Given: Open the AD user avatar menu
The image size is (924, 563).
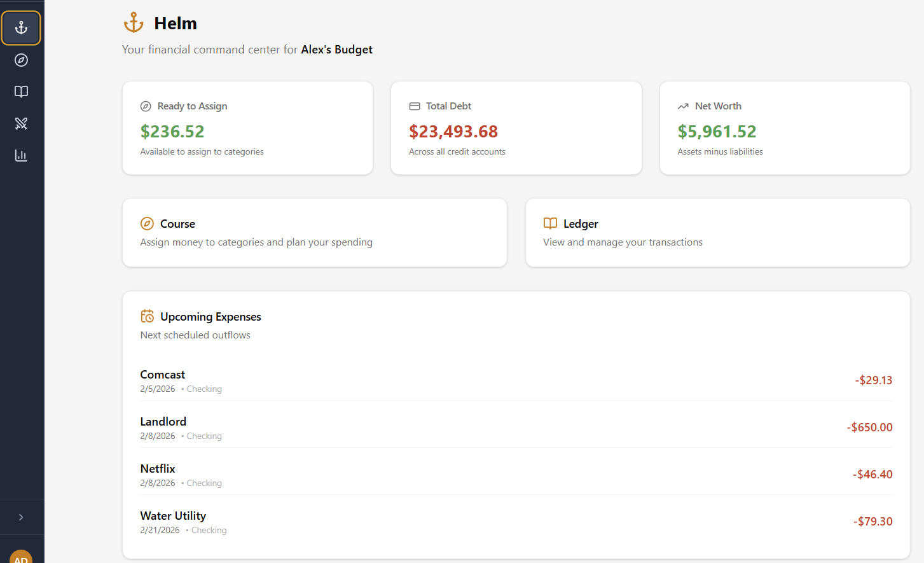Looking at the screenshot, I should 22,557.
